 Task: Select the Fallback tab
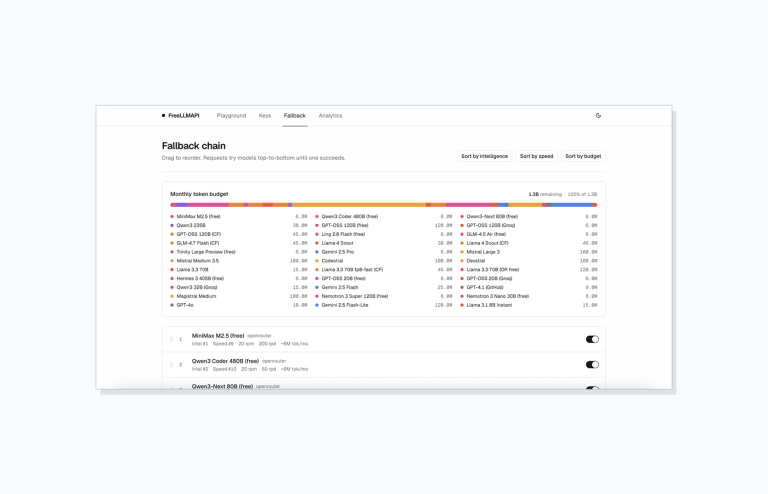(294, 116)
